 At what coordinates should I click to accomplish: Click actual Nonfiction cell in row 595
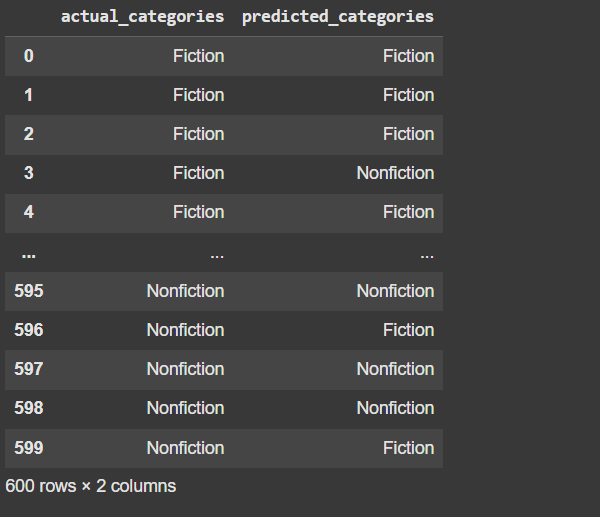[x=185, y=291]
